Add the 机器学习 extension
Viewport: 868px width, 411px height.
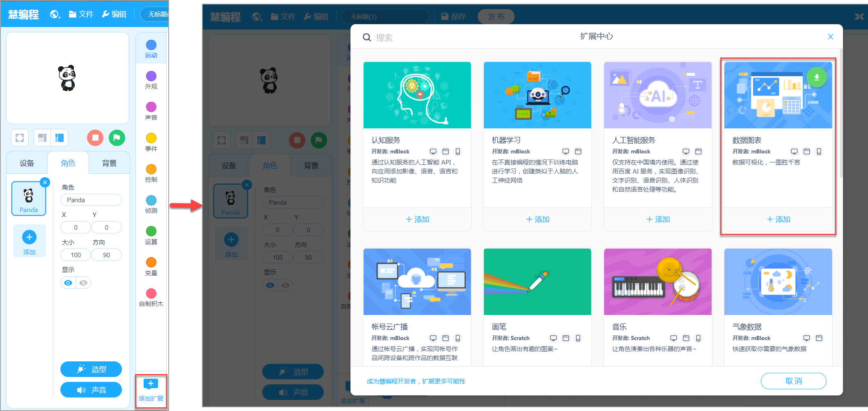(x=538, y=219)
